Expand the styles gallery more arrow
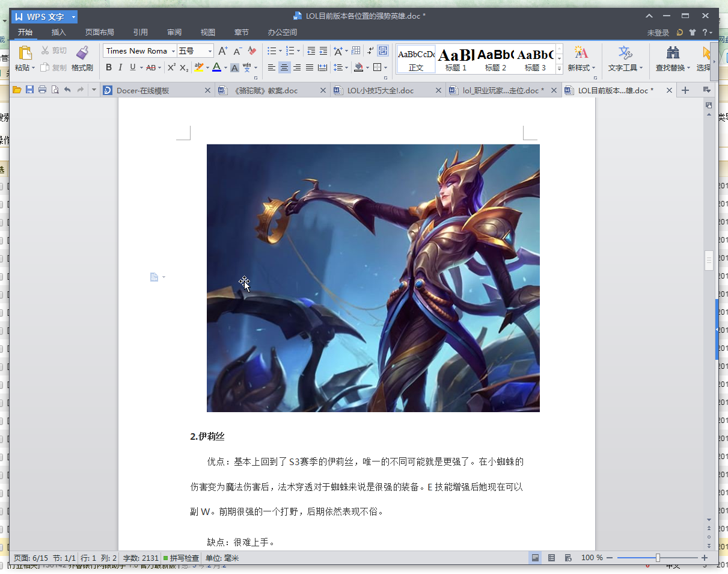This screenshot has width=728, height=574. (x=559, y=69)
